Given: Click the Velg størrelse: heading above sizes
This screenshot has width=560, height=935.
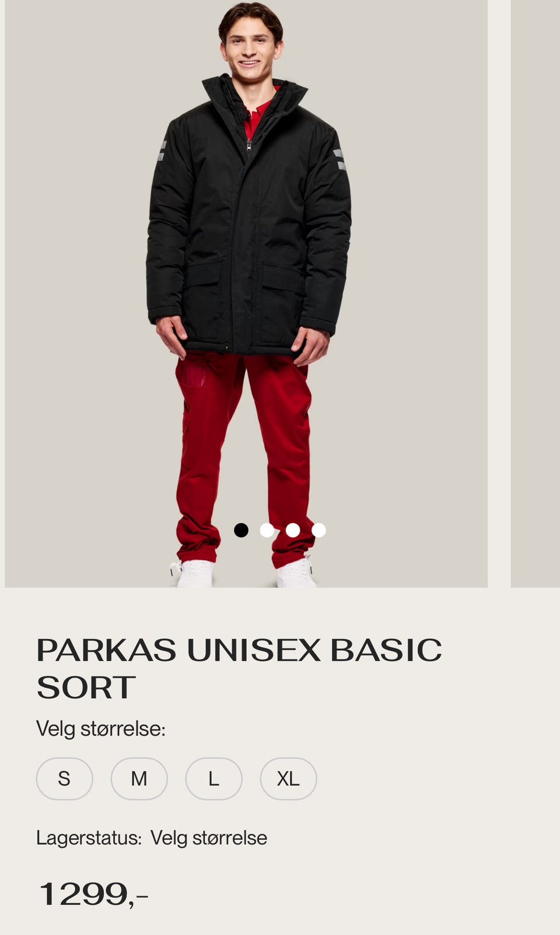Looking at the screenshot, I should pos(101,728).
